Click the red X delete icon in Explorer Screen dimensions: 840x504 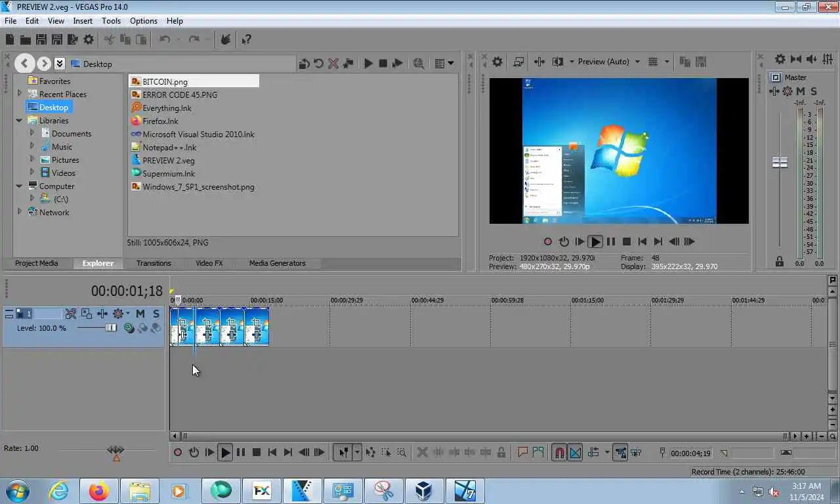tap(333, 64)
